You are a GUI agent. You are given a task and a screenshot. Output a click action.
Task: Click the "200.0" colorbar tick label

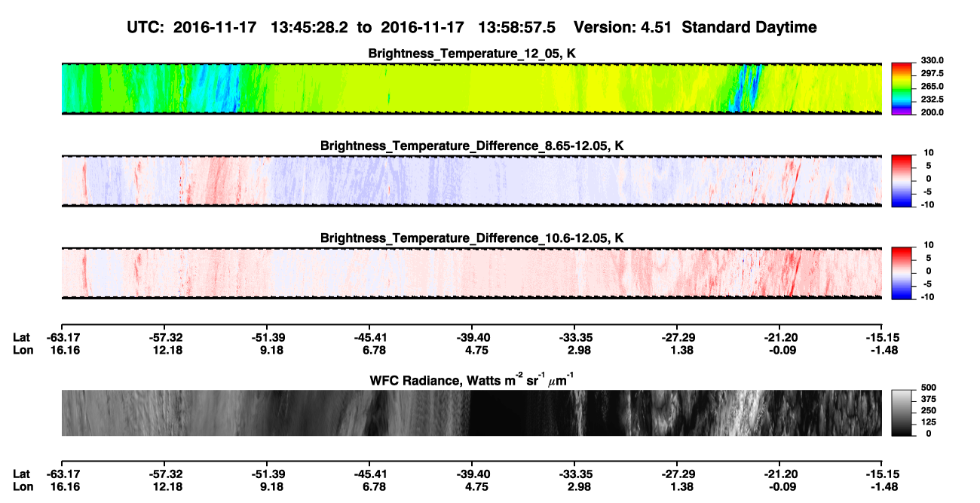click(933, 112)
